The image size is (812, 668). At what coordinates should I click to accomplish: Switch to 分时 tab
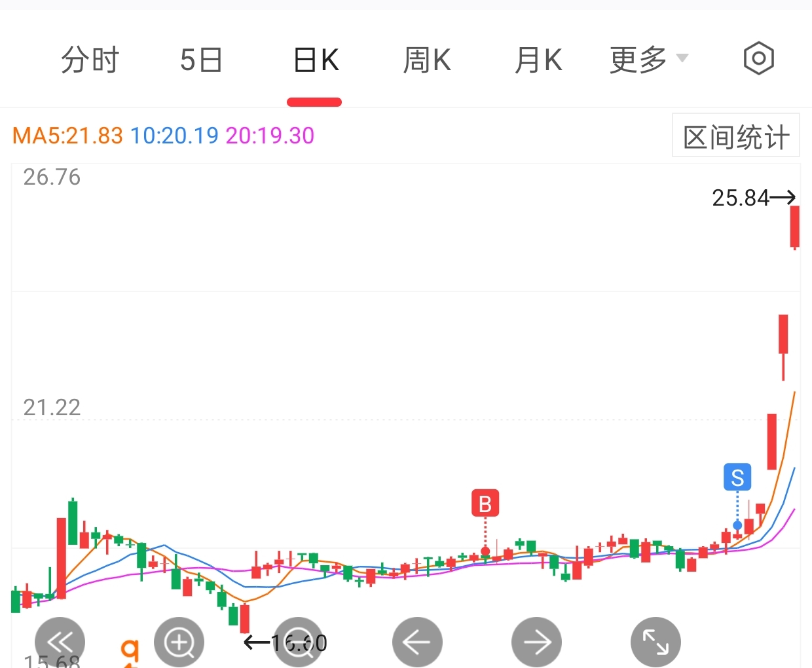pos(90,60)
